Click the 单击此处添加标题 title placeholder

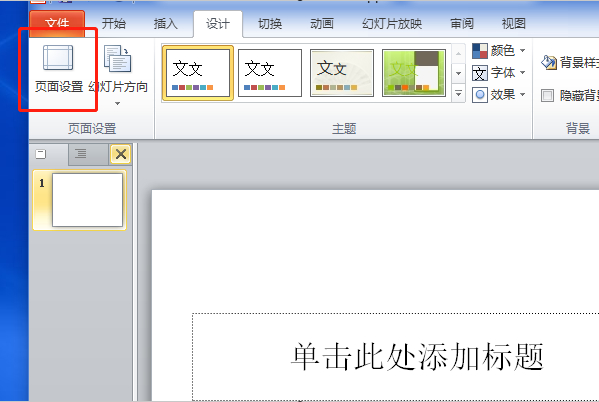pos(395,357)
